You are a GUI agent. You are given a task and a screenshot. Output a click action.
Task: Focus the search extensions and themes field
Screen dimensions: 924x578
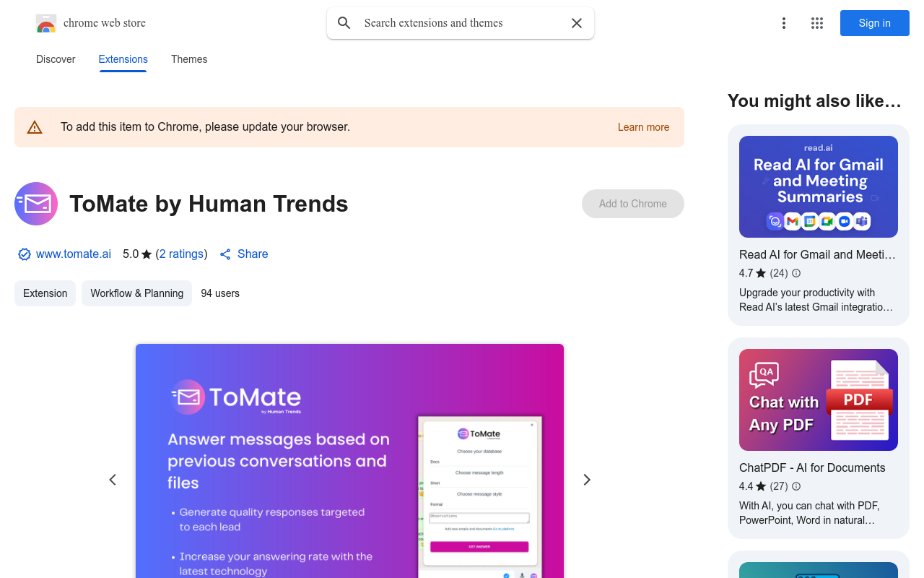[462, 23]
